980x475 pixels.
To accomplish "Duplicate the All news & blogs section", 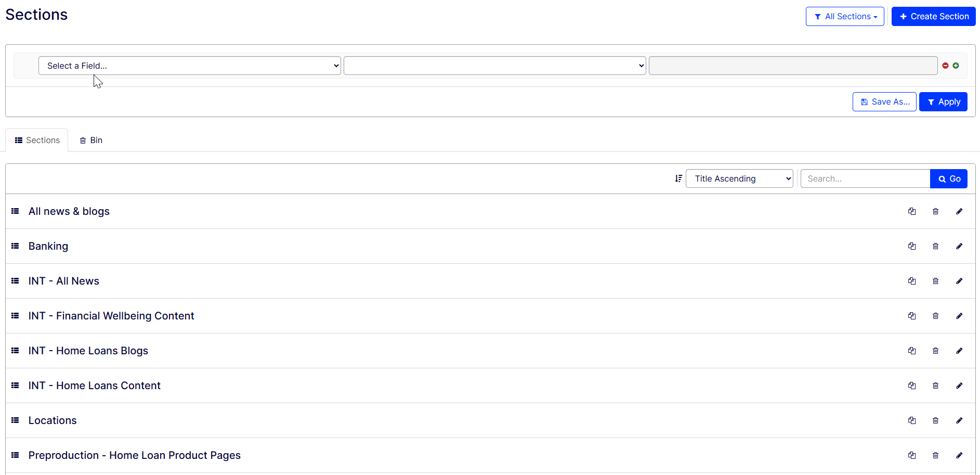I will click(x=912, y=211).
